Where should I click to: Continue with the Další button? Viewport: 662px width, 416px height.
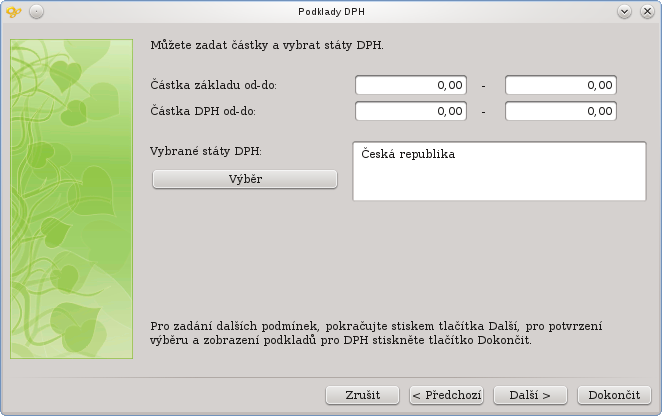point(530,395)
